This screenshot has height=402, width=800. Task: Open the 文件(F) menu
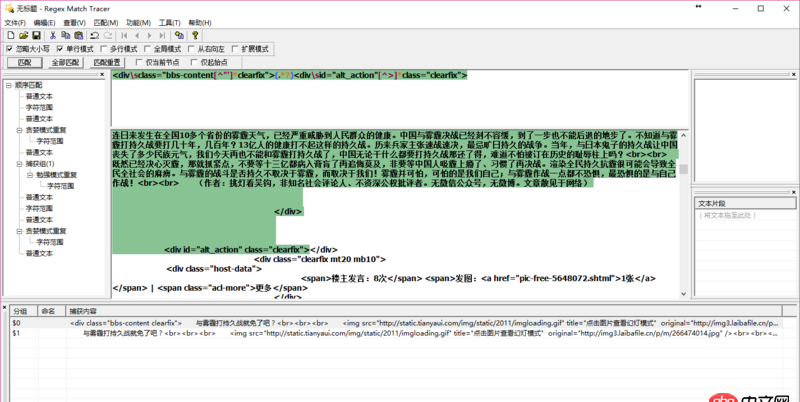point(15,22)
